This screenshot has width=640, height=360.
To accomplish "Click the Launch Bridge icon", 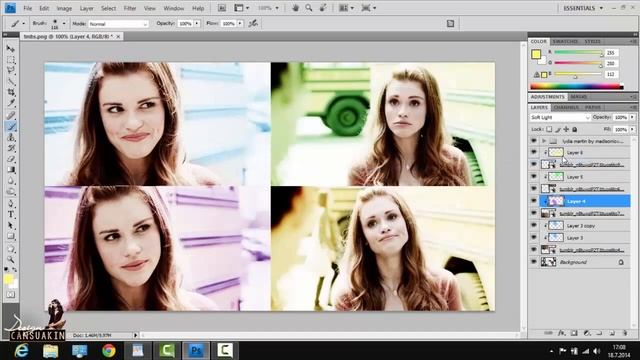I will coord(222,8).
